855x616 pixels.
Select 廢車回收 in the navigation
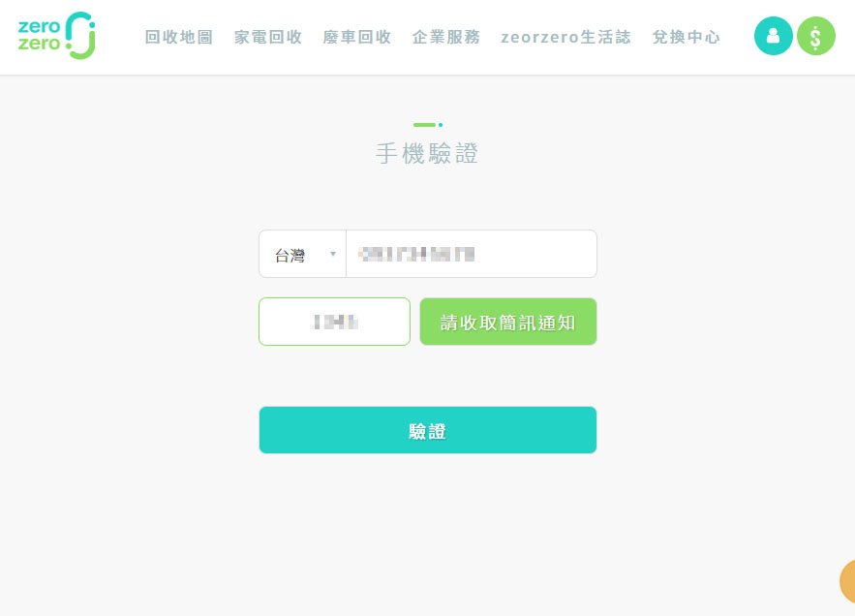tap(356, 37)
